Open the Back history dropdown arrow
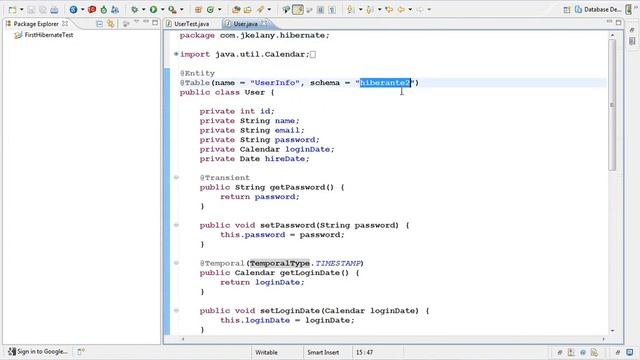640x360 pixels. [x=410, y=9]
